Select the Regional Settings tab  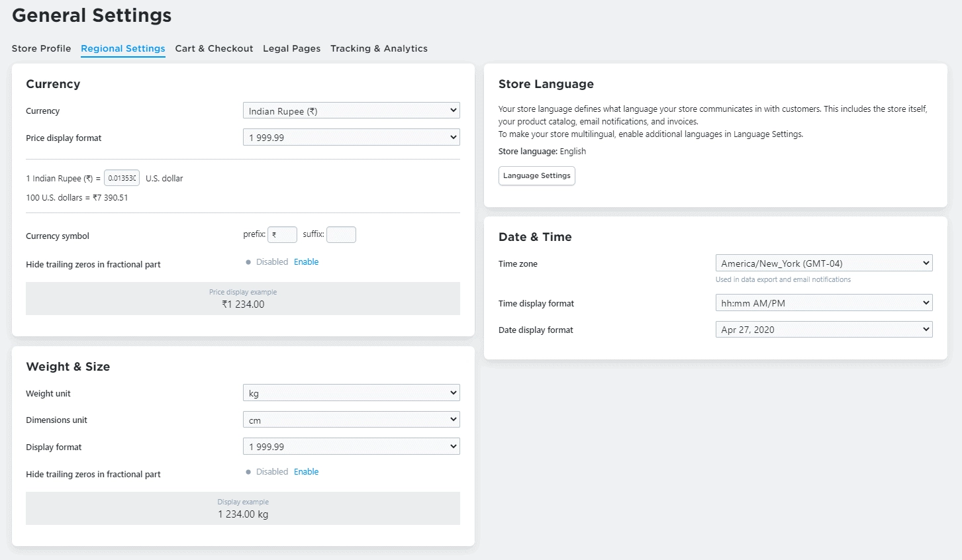(x=122, y=48)
